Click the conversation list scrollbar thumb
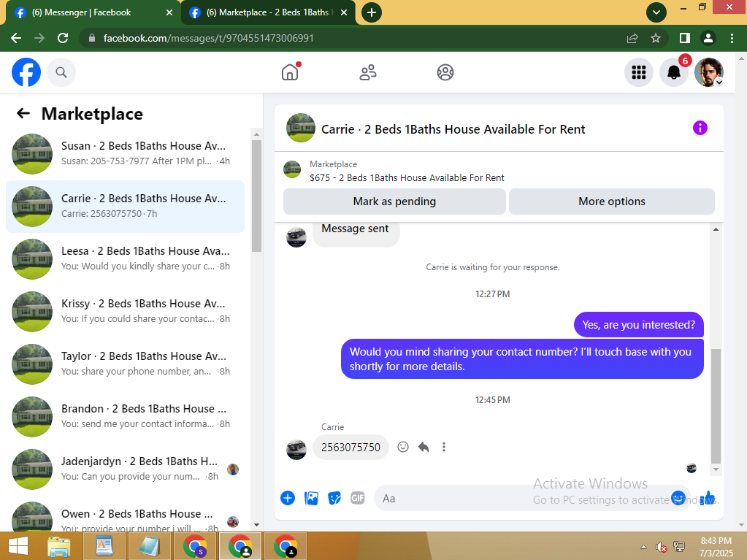The image size is (747, 560). point(256,196)
